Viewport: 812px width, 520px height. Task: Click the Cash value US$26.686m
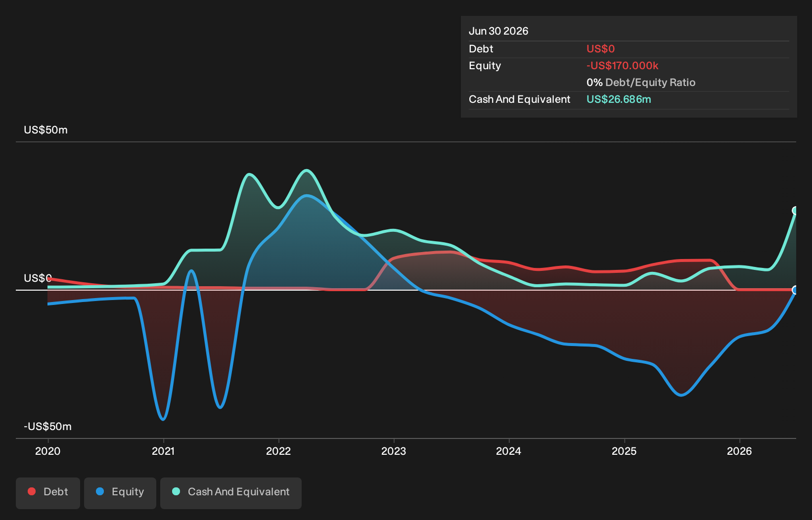[x=619, y=99]
